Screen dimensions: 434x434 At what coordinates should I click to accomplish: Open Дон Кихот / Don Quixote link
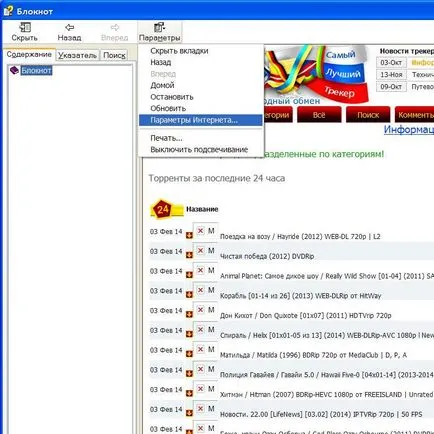click(306, 315)
